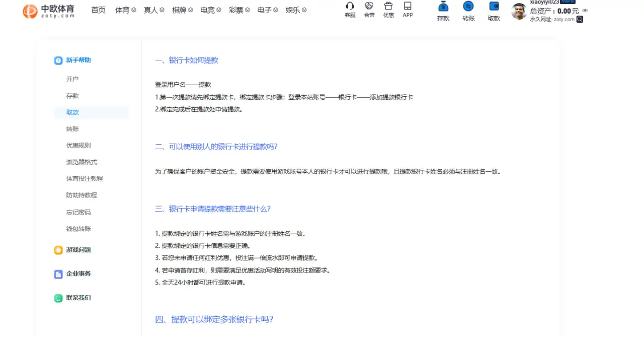
Task: Open the 棋牌 menu item
Action: [181, 10]
